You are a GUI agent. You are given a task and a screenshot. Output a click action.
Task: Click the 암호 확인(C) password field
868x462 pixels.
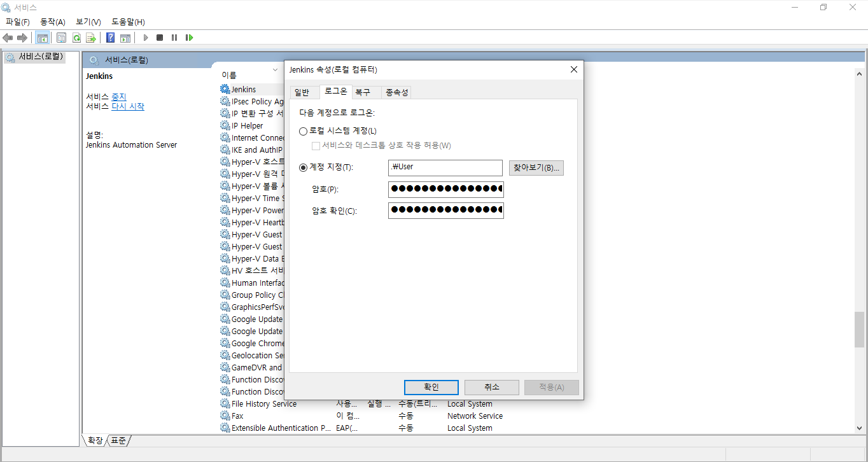(445, 210)
